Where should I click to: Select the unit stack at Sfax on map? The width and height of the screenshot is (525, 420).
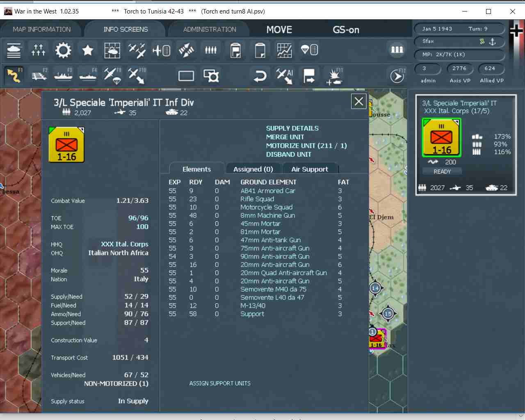377,339
